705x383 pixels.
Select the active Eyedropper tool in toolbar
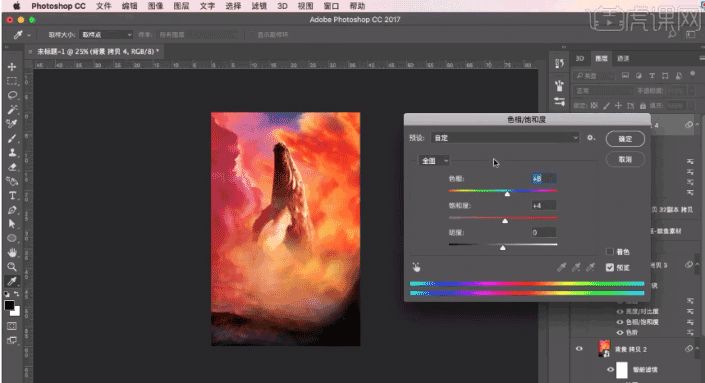point(12,281)
